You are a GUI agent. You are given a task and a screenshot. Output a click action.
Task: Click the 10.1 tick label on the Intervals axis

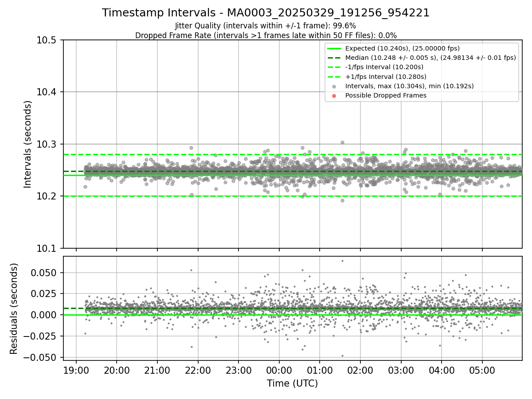tap(47, 248)
